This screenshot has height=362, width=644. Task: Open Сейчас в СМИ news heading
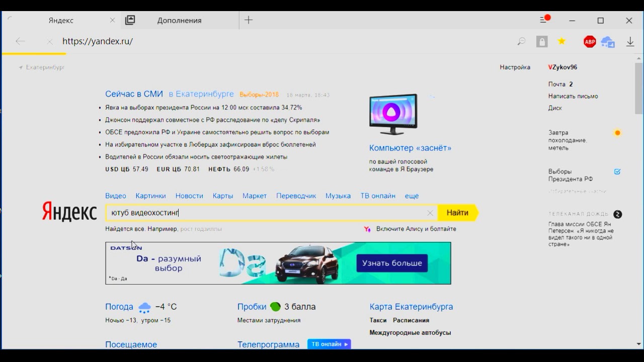(x=134, y=94)
